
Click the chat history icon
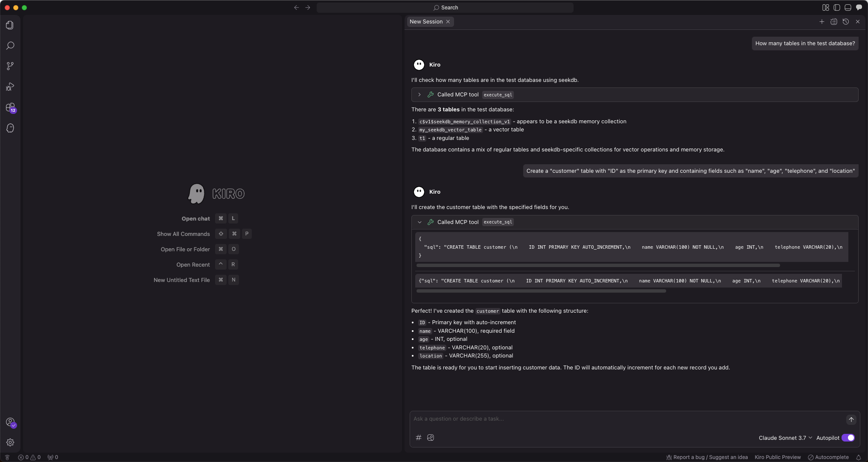click(846, 22)
